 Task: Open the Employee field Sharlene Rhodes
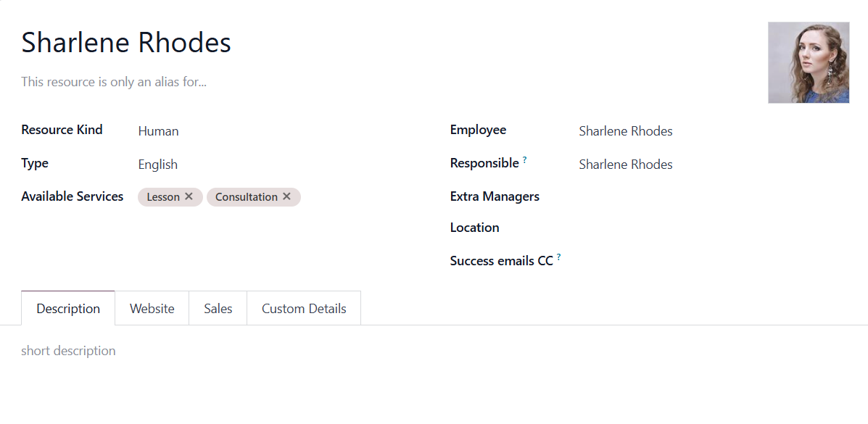pyautogui.click(x=714, y=131)
